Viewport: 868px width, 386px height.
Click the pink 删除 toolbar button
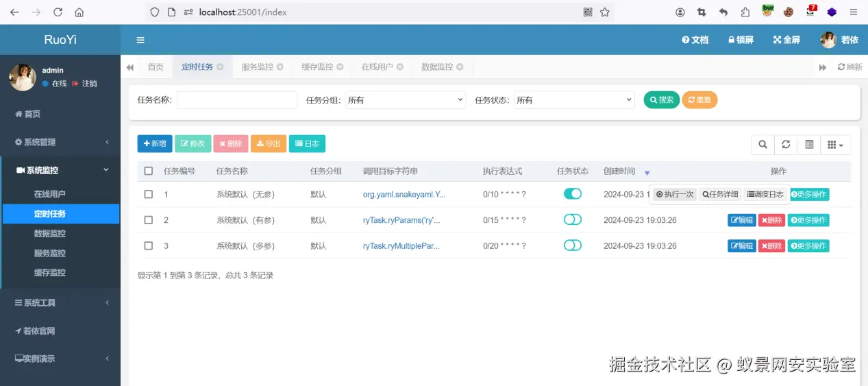pos(230,144)
